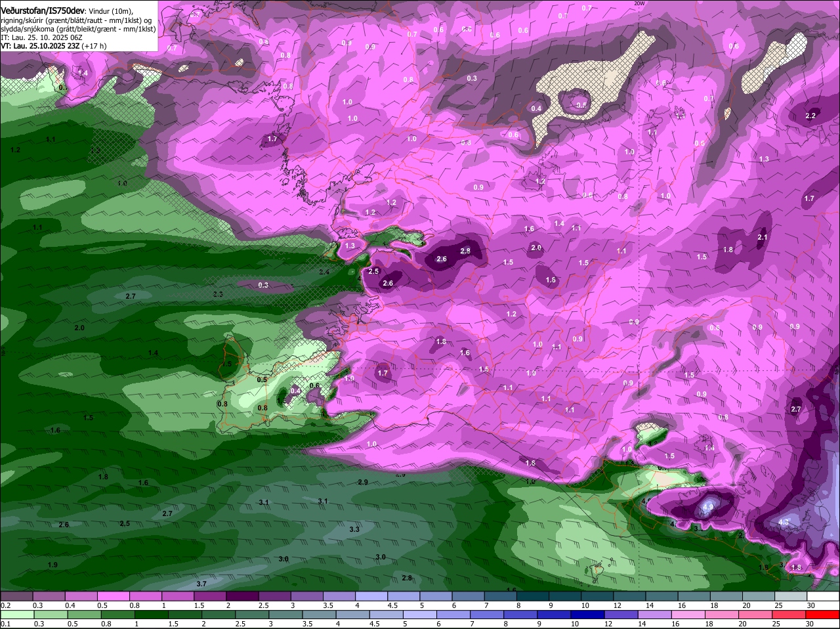840x629 pixels.
Task: Select the white snow swatch labeled 30
Action: [822, 596]
